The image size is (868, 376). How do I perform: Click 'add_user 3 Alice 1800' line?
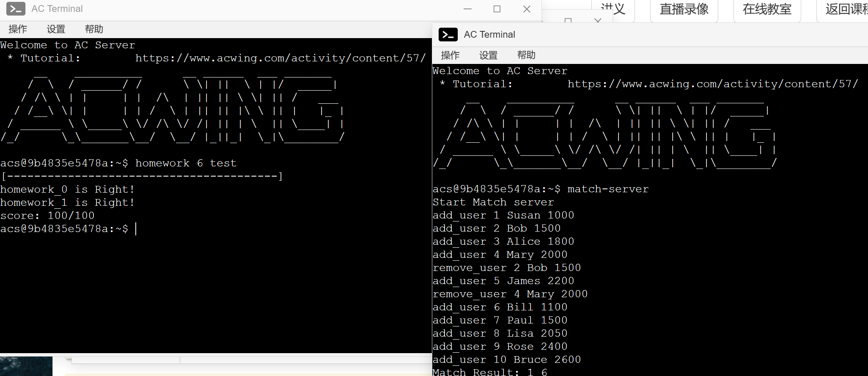503,241
